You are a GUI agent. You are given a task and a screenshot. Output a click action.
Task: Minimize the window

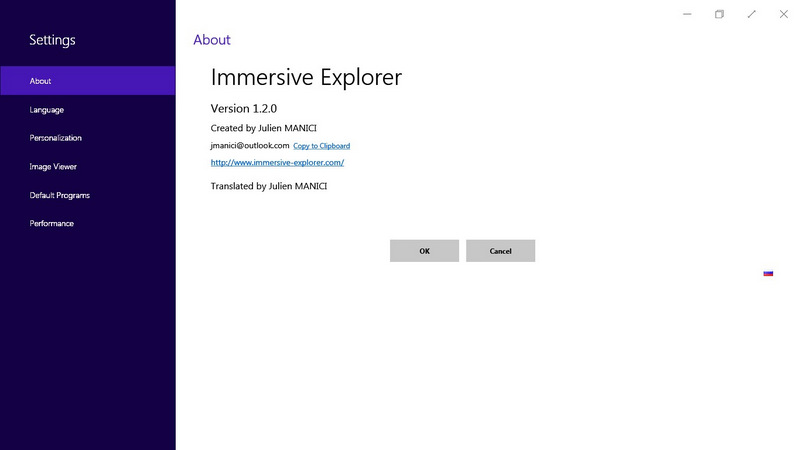[687, 14]
